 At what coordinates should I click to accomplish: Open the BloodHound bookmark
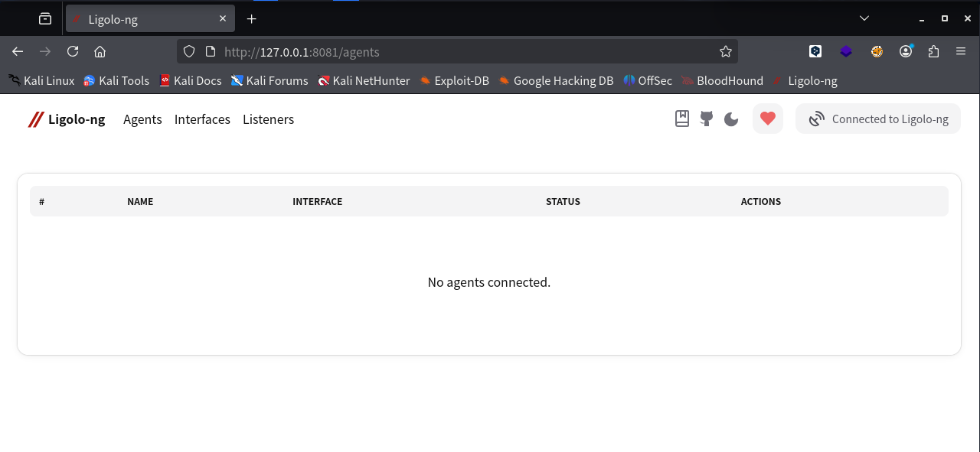(722, 80)
